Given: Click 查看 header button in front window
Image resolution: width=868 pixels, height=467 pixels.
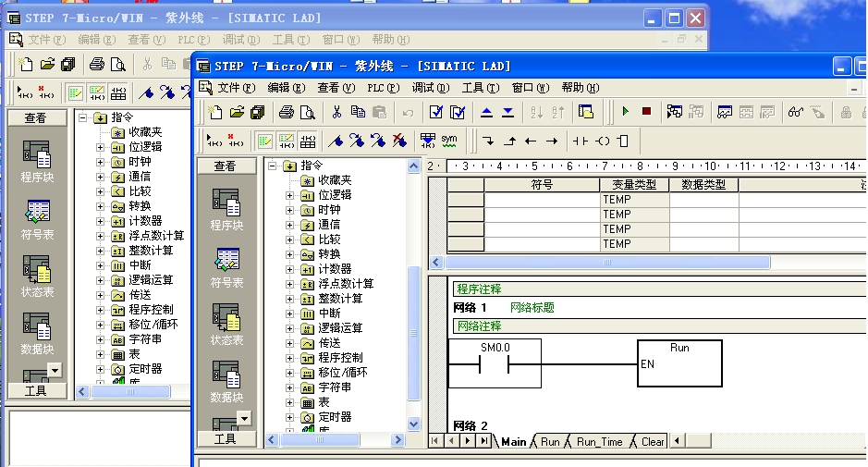Looking at the screenshot, I should 226,166.
